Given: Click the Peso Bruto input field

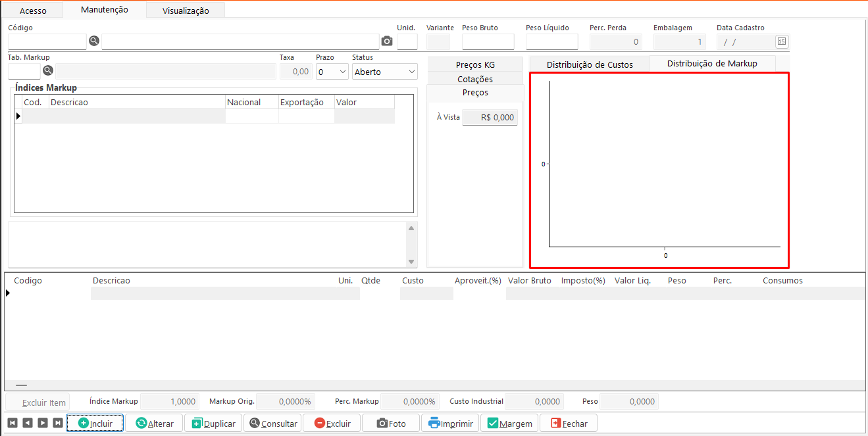Looking at the screenshot, I should (488, 41).
